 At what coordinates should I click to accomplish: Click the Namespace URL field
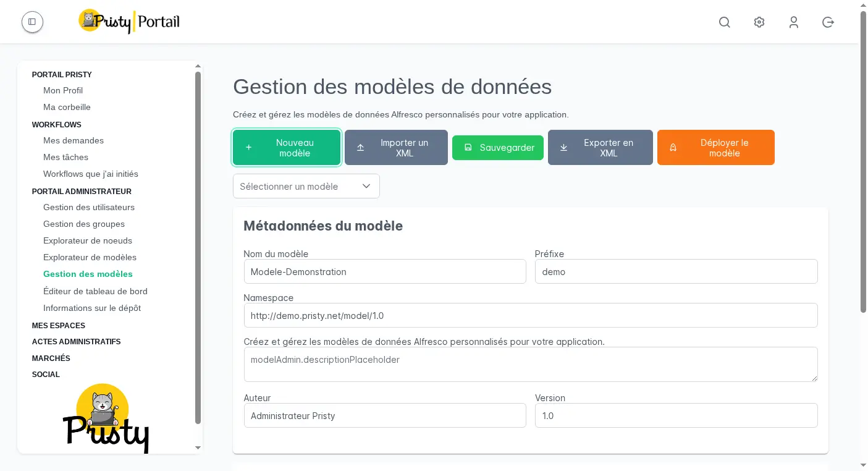(x=531, y=315)
